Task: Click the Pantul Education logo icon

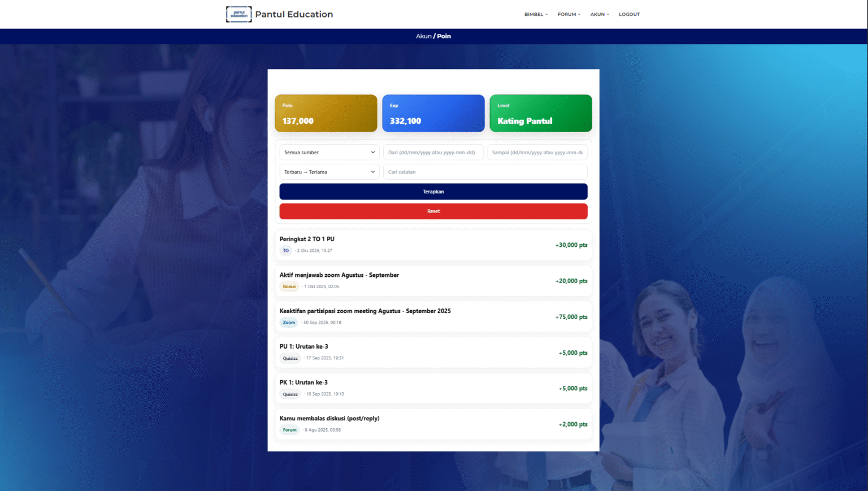Action: pyautogui.click(x=238, y=14)
